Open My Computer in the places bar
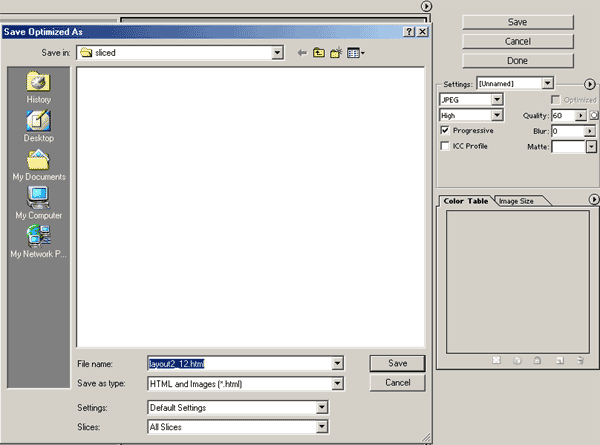 (x=39, y=202)
